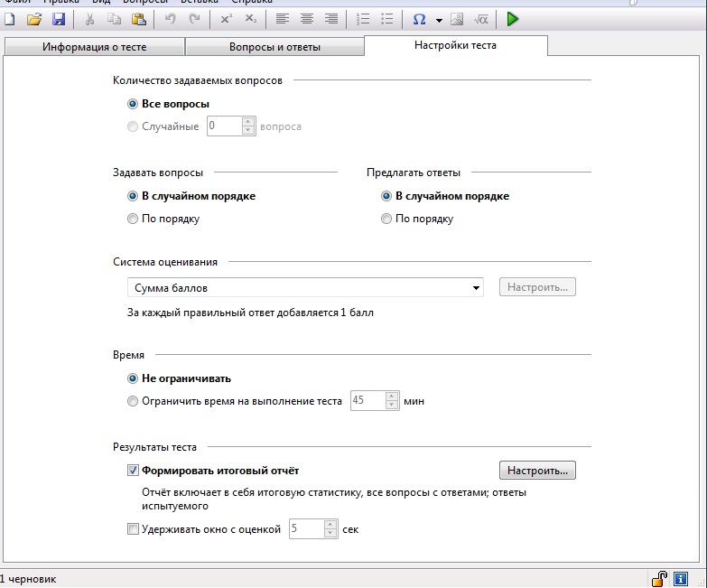Choose 'По порядку' under Задавать вопросы
The height and width of the screenshot is (588, 707).
point(134,219)
